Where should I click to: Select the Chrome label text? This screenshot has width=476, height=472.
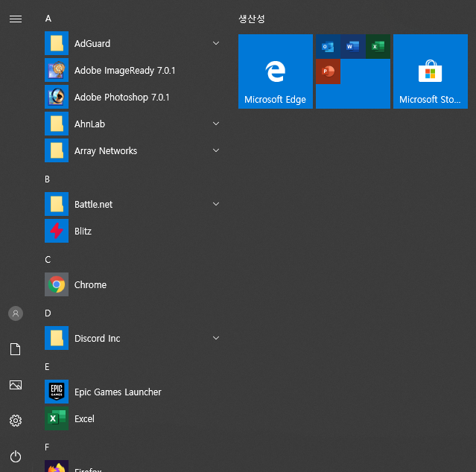(x=90, y=285)
